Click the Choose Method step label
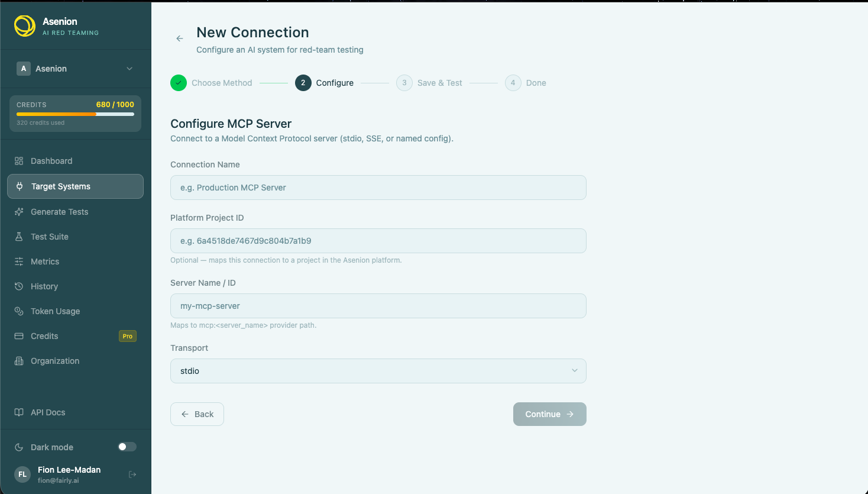 [x=222, y=83]
